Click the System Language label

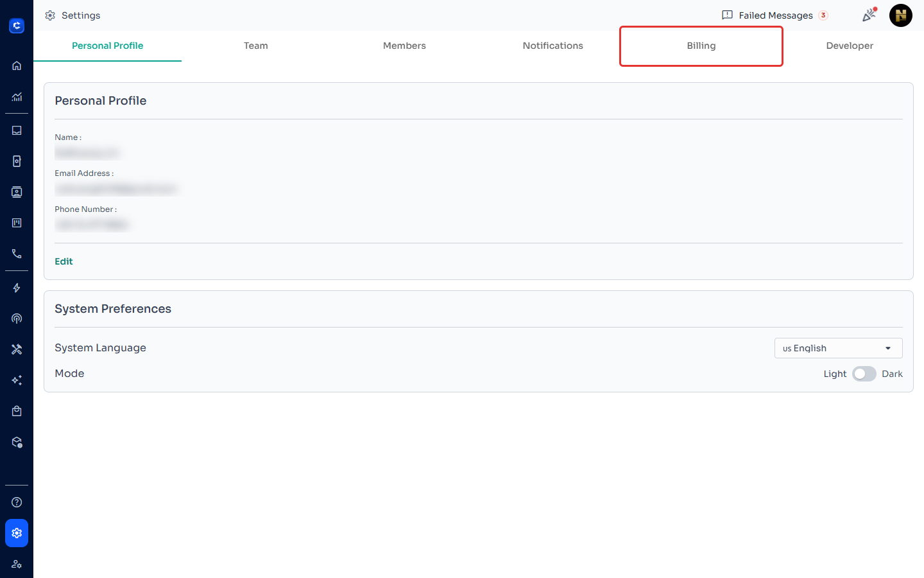100,348
